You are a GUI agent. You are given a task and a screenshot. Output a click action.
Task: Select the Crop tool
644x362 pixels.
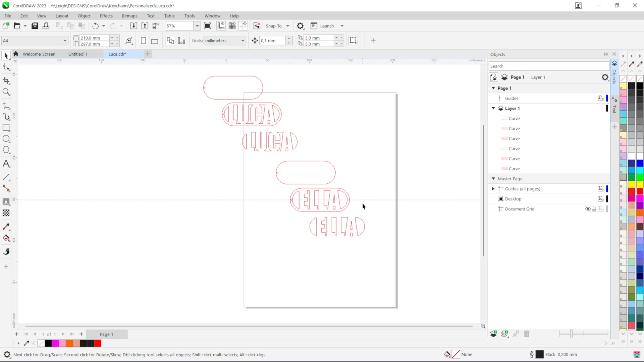click(x=6, y=80)
